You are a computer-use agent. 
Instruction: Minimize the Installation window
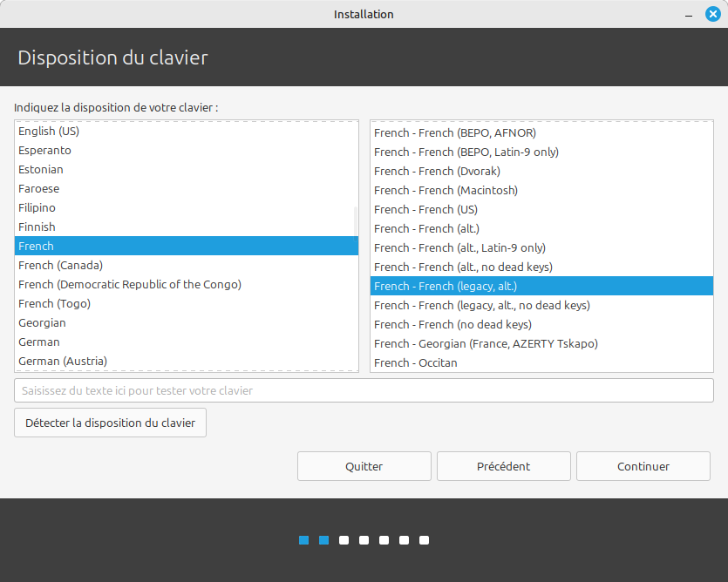[x=689, y=15]
